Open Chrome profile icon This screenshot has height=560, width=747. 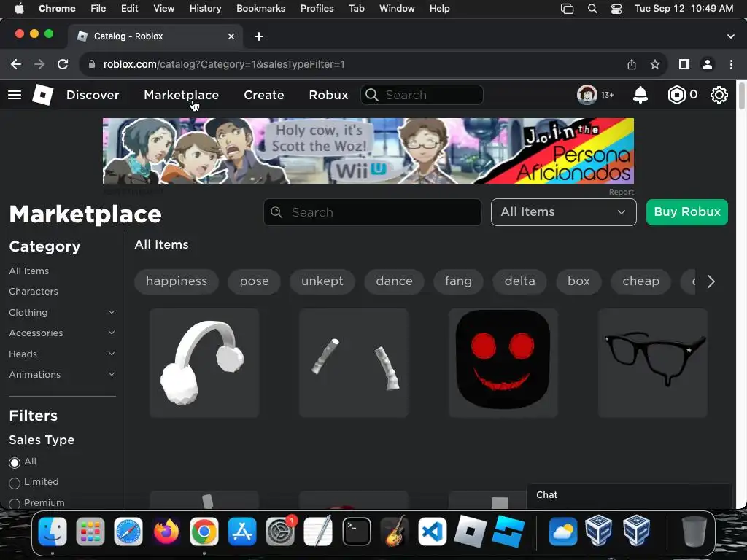(708, 64)
